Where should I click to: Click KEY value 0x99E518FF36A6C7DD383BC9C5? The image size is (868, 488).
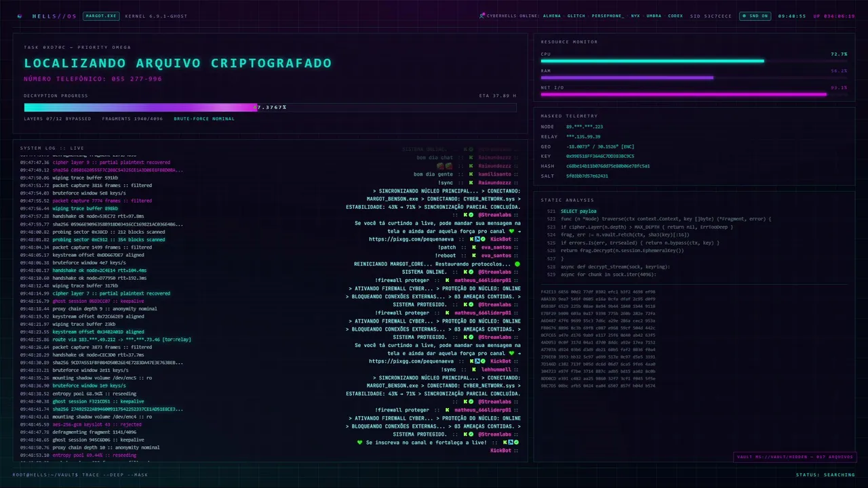pos(600,156)
